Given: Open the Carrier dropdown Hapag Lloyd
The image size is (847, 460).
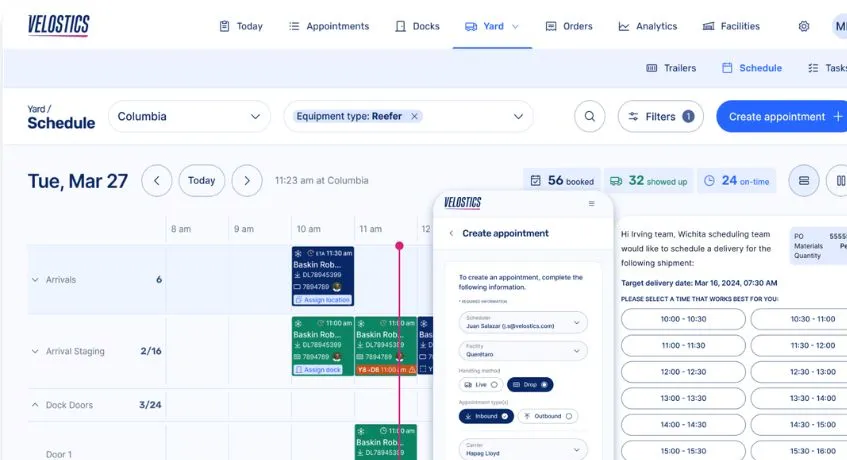Looking at the screenshot, I should [x=523, y=449].
